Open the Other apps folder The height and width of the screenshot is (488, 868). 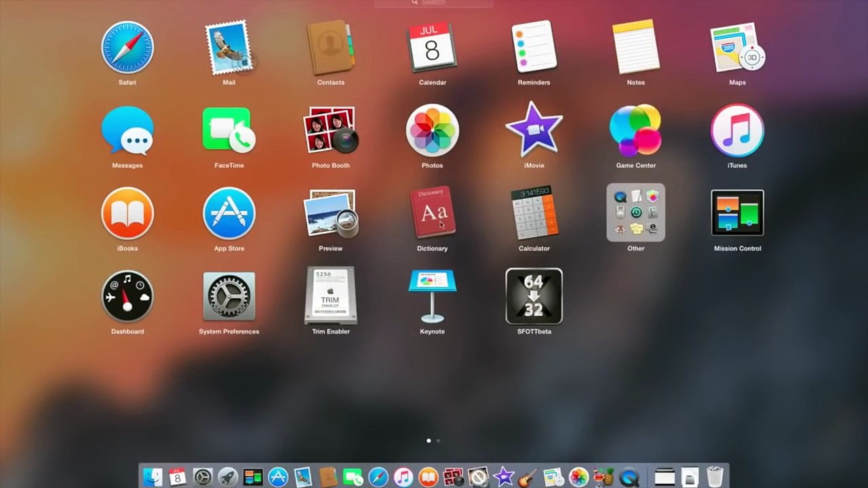click(x=636, y=213)
